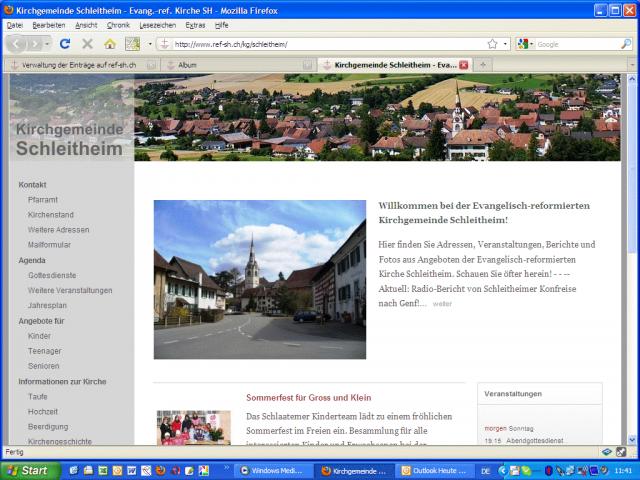
Task: Open the Windows Start menu
Action: click(x=28, y=470)
